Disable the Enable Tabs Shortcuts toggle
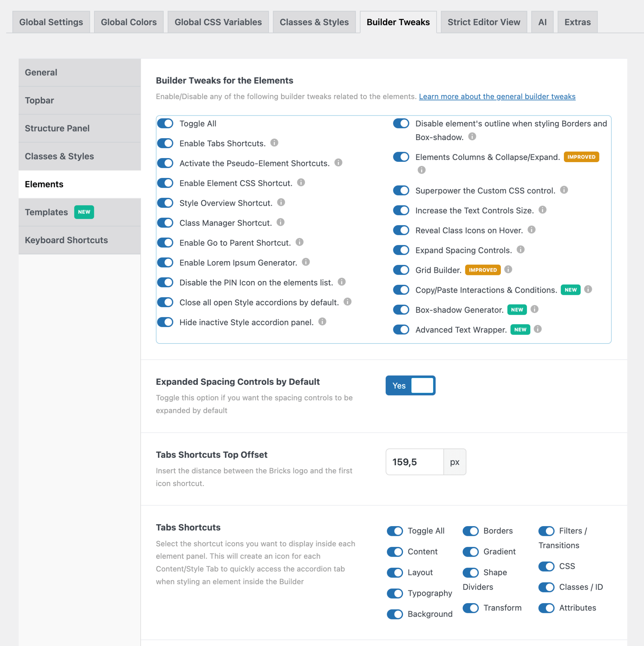This screenshot has width=644, height=646. coord(165,144)
